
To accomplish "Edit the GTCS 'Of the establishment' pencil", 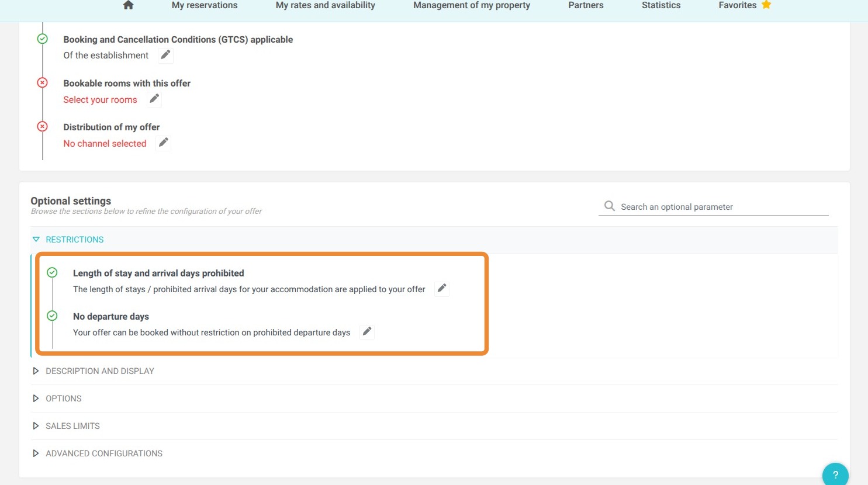I will click(x=166, y=55).
